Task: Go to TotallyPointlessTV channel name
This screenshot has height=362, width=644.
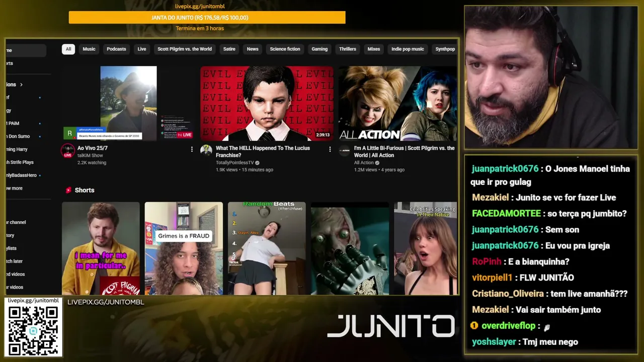Action: click(235, 163)
